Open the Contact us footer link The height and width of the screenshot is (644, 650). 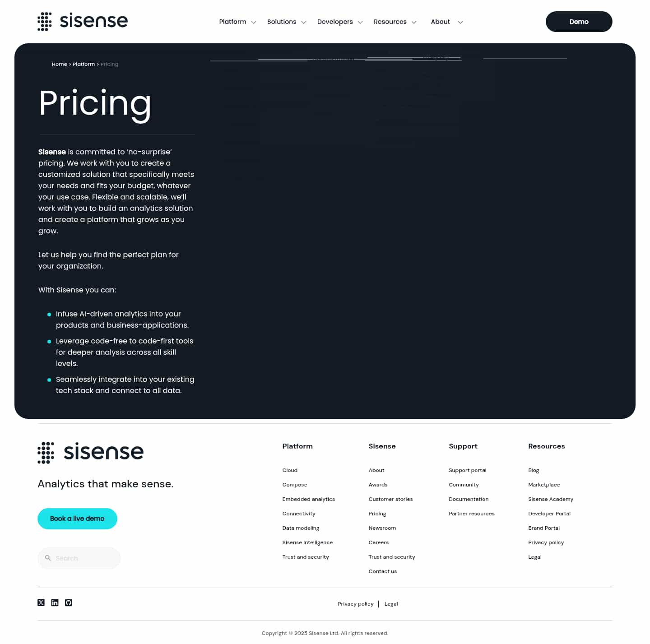point(382,571)
